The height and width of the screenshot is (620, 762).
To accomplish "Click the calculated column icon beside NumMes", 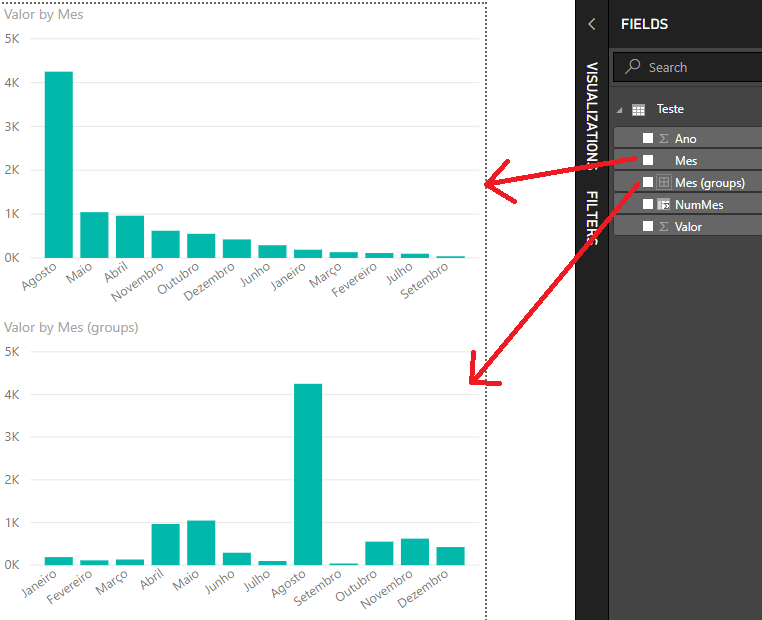I will [x=663, y=205].
